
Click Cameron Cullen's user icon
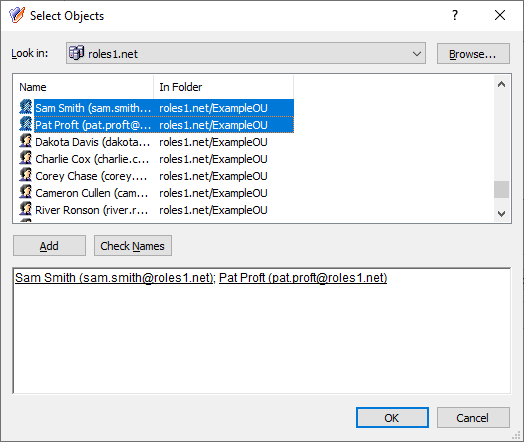tap(26, 192)
